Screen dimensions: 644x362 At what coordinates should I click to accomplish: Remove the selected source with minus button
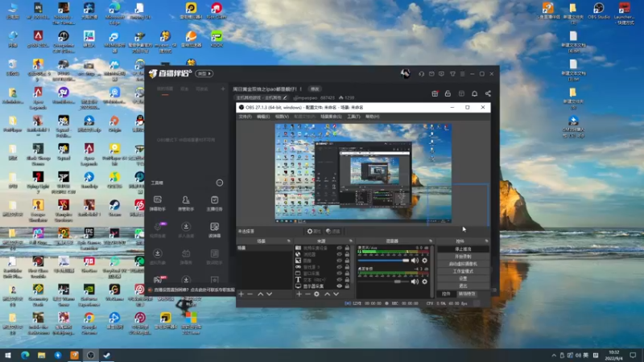pyautogui.click(x=308, y=294)
